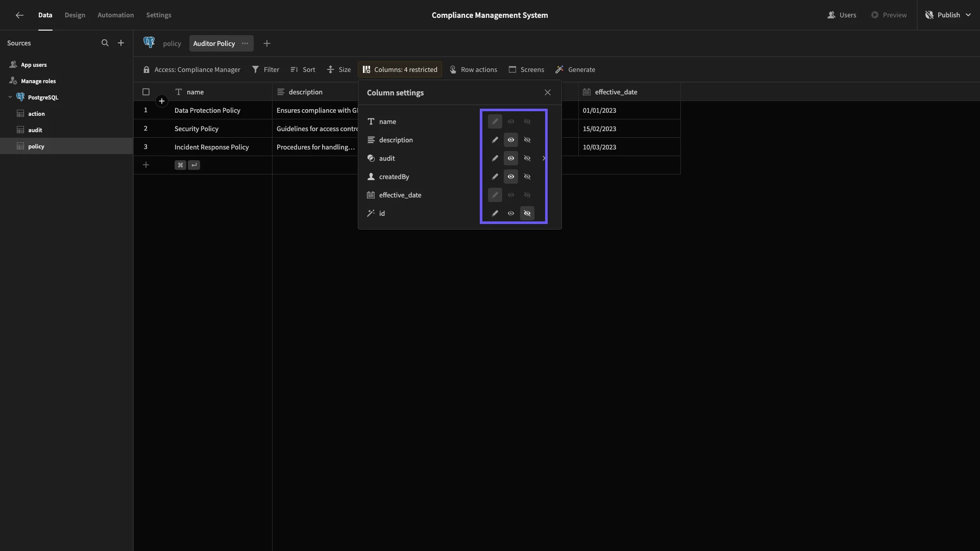Select the Data Protection Policy cell
Image resolution: width=980 pixels, height=551 pixels.
[x=221, y=111]
